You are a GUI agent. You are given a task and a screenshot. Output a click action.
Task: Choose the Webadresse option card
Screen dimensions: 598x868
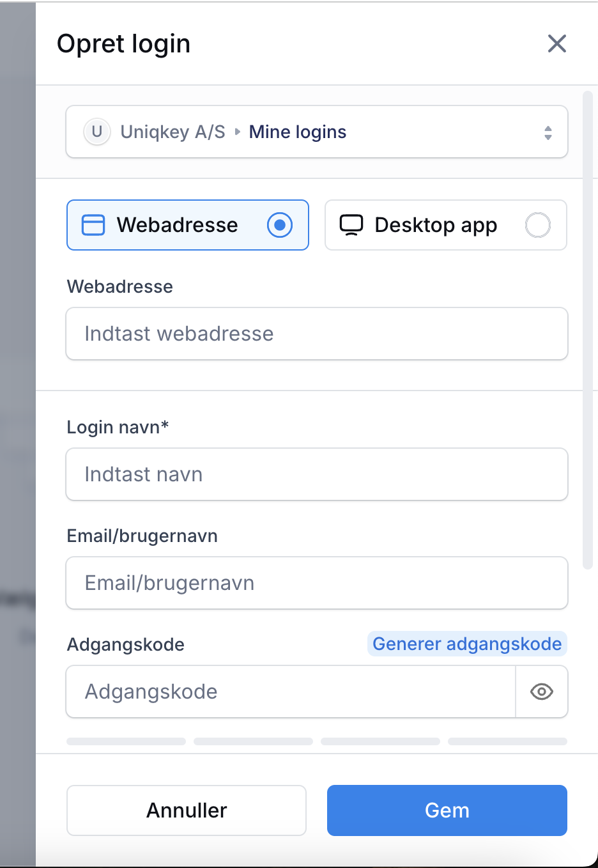point(188,225)
